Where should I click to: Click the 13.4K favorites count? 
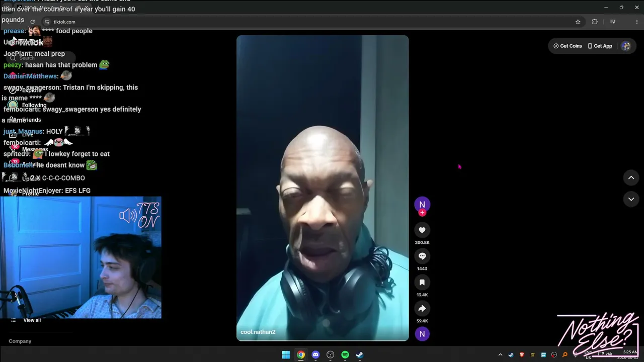pos(422,295)
